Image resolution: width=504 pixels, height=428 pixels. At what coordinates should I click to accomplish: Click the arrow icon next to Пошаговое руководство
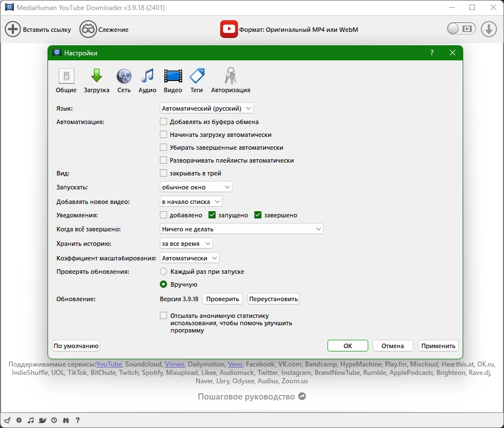302,396
